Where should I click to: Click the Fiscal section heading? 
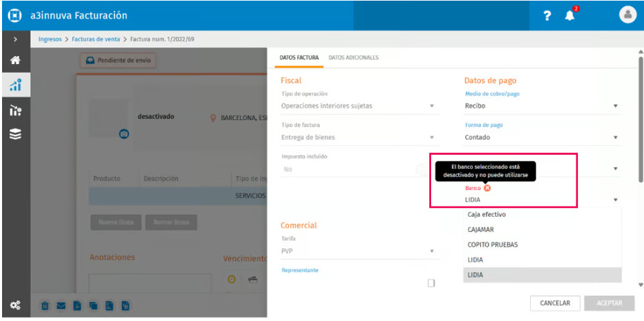(291, 81)
